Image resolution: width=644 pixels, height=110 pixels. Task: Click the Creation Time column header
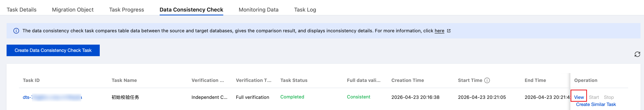point(407,80)
